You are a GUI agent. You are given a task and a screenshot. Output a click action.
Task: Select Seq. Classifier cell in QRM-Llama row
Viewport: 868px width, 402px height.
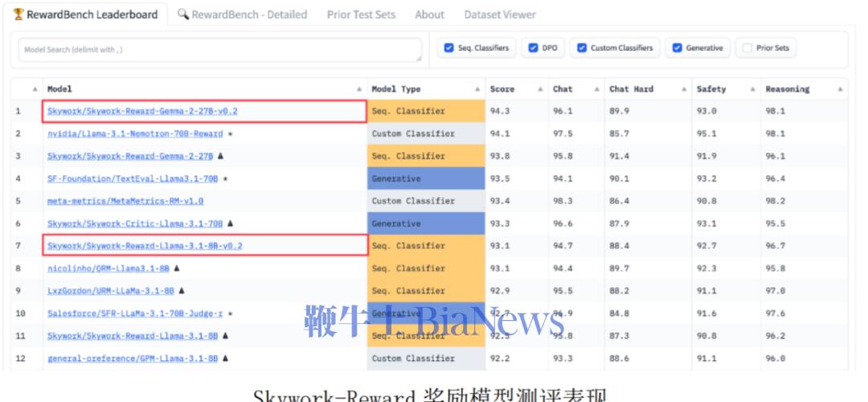tap(426, 269)
